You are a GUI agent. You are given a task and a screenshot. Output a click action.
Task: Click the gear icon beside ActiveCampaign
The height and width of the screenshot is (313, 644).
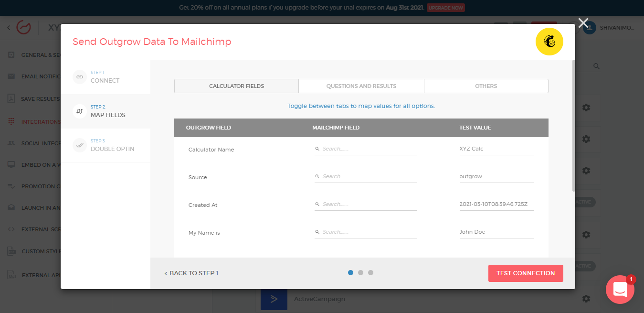click(586, 299)
